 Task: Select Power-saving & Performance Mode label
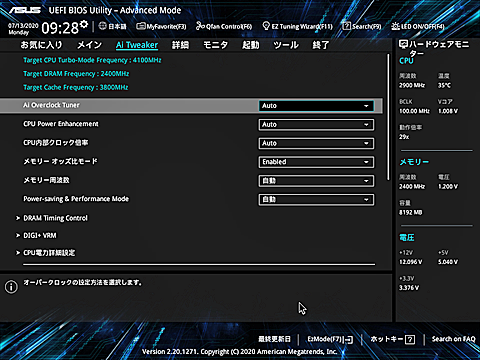click(76, 199)
